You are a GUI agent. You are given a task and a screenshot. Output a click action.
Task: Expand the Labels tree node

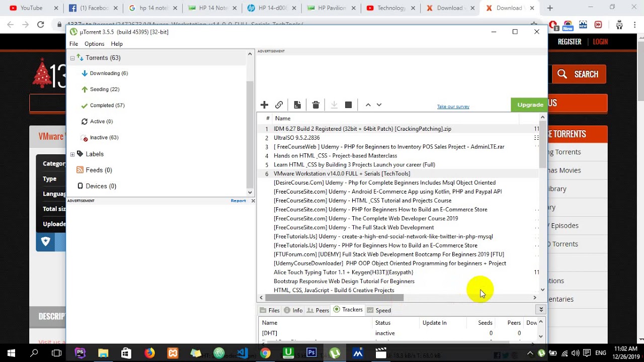(72, 154)
